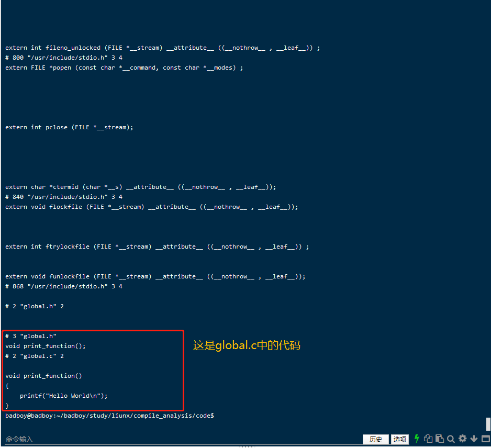Click the '# 868 "/usr/include/stdio.h" 3 4' line
491x448 pixels.
click(63, 286)
